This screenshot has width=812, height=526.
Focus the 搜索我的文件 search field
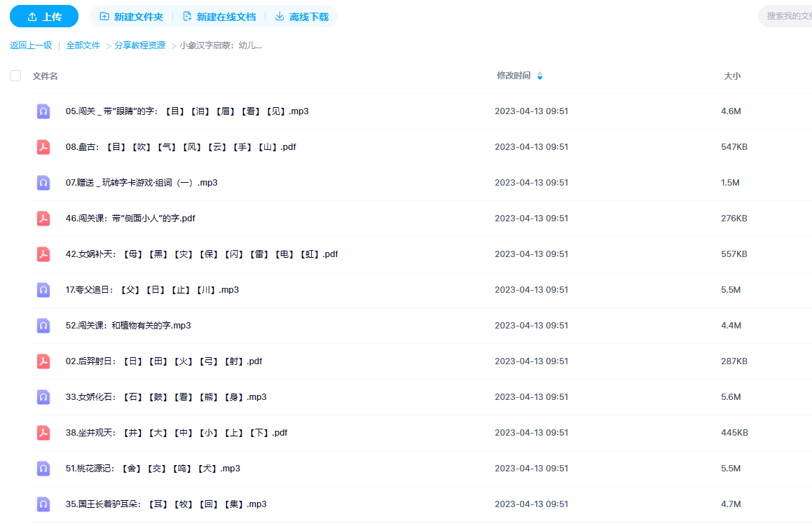[785, 16]
